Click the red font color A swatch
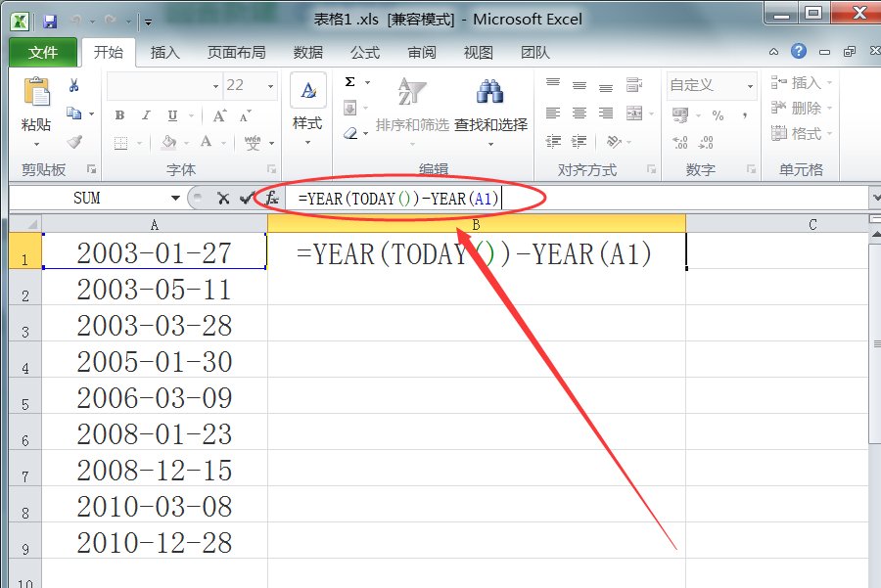 coord(206,139)
